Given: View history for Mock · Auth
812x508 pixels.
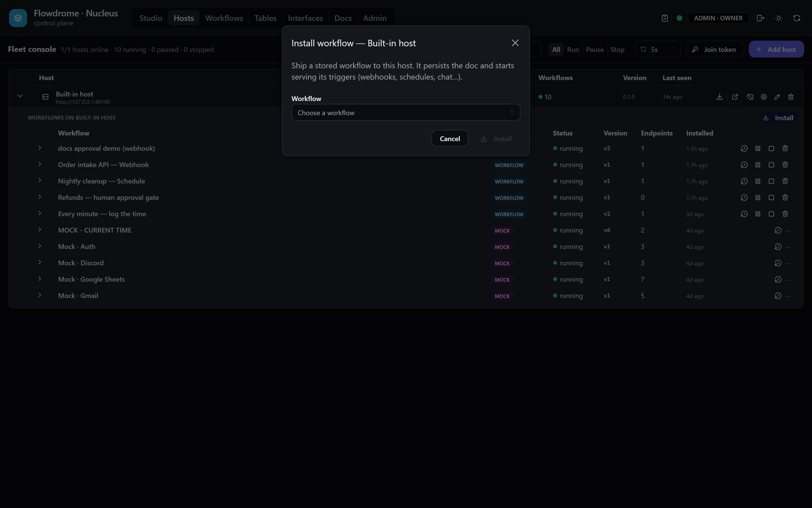Looking at the screenshot, I should click(x=778, y=247).
